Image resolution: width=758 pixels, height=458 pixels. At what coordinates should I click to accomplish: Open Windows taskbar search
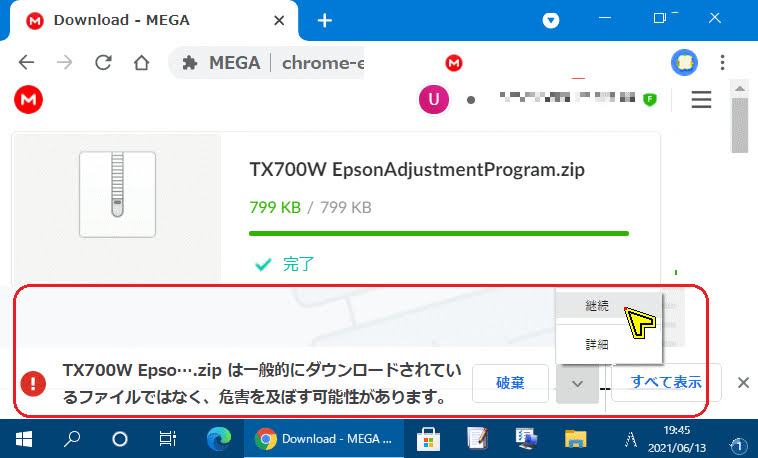coord(72,439)
